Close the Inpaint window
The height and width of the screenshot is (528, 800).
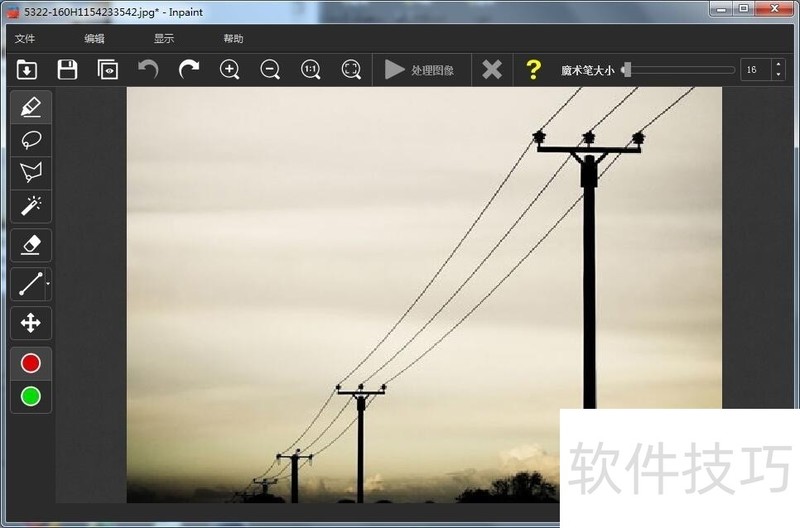pyautogui.click(x=774, y=9)
